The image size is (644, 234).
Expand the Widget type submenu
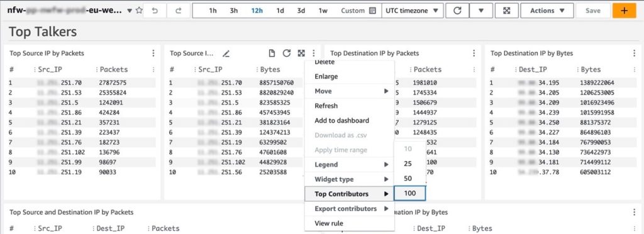(350, 179)
